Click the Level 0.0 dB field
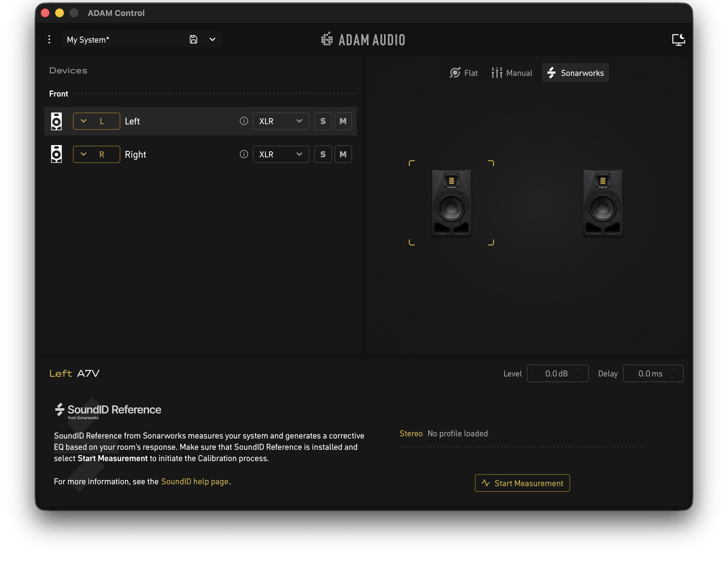 pyautogui.click(x=558, y=374)
